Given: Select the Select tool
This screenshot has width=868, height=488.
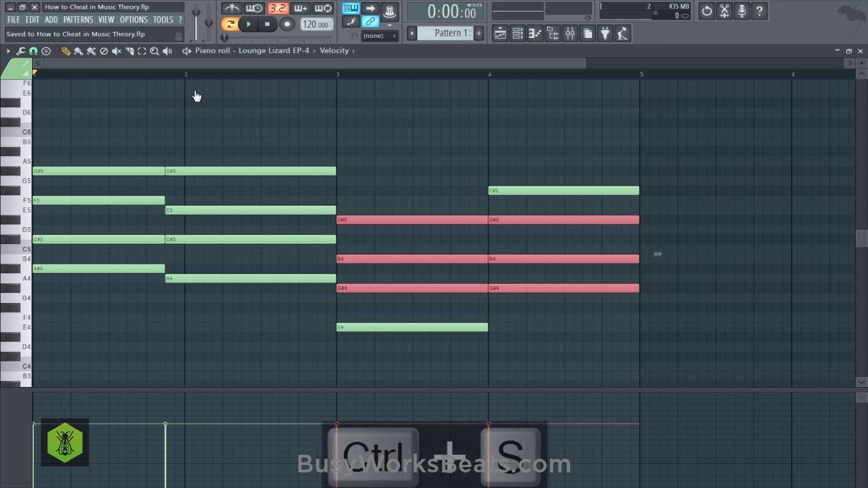Looking at the screenshot, I should tap(142, 51).
